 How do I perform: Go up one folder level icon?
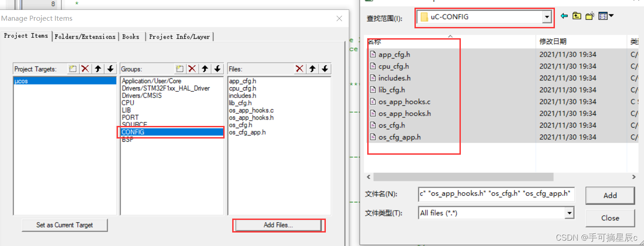(x=577, y=16)
